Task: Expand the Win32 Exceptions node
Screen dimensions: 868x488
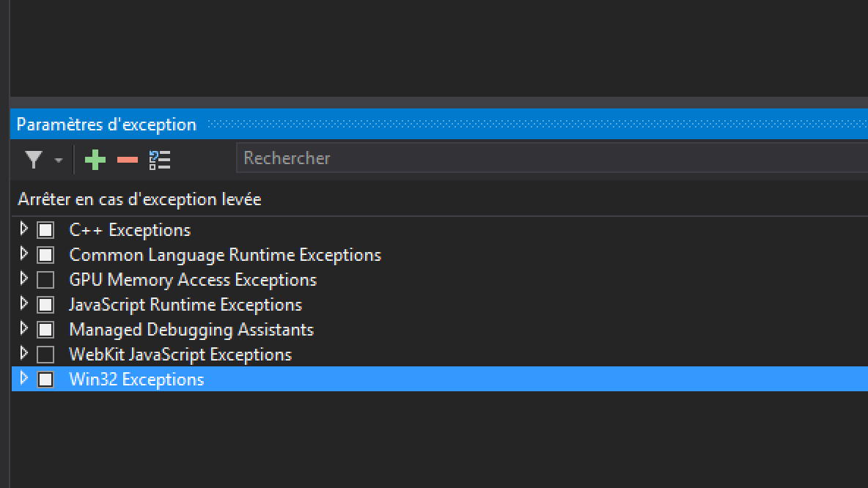Action: click(x=23, y=379)
